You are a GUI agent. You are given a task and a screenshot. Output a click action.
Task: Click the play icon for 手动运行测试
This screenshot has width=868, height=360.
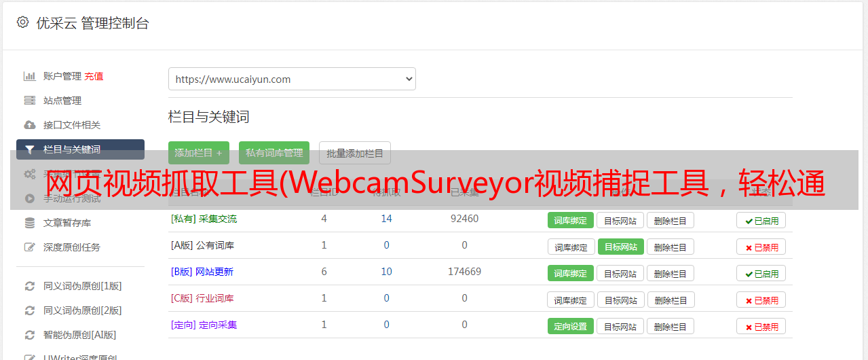pyautogui.click(x=29, y=198)
